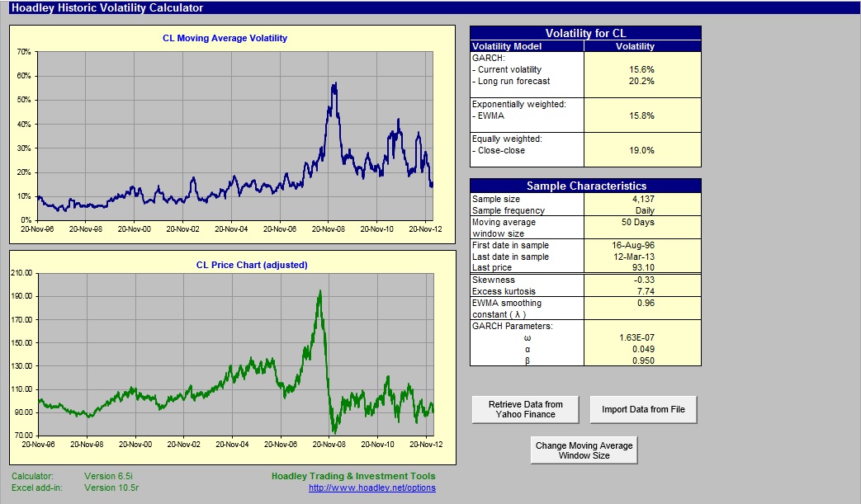
Task: Click the Sample Characteristics header
Action: 585,186
